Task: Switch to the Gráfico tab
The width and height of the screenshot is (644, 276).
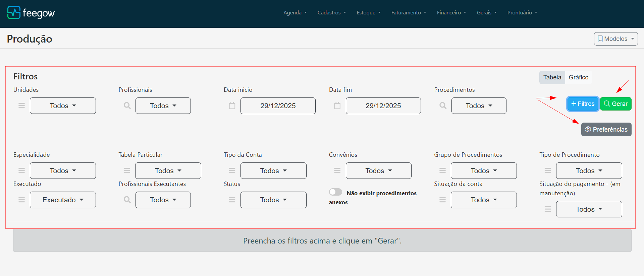Action: 579,77
